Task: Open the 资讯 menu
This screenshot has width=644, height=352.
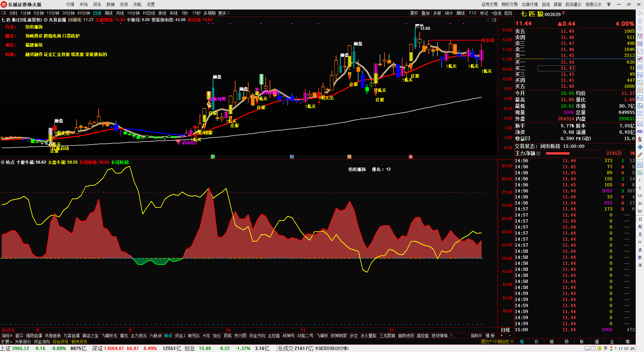Action: click(x=97, y=4)
